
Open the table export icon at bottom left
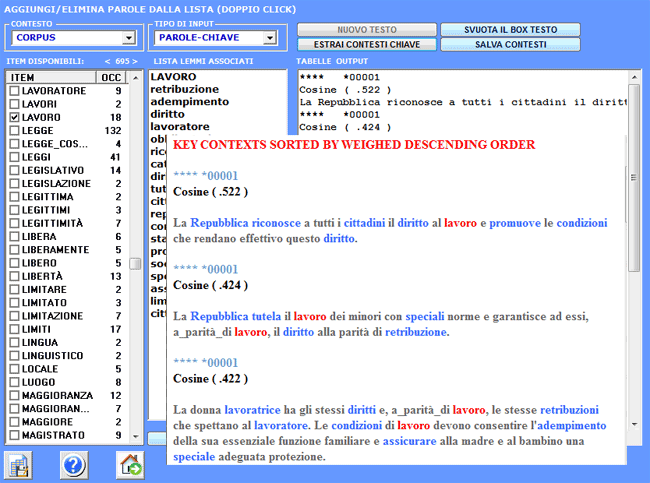pos(18,465)
